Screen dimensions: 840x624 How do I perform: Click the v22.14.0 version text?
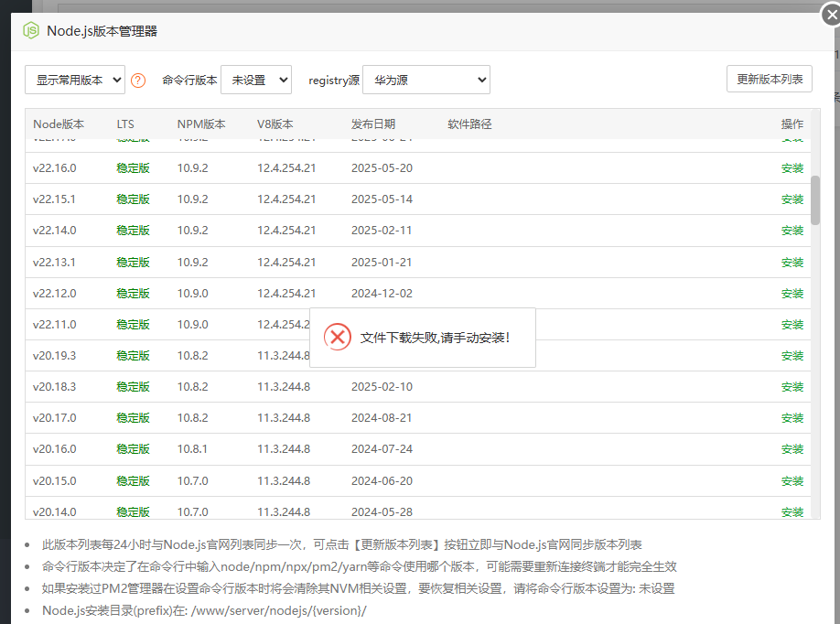(55, 231)
